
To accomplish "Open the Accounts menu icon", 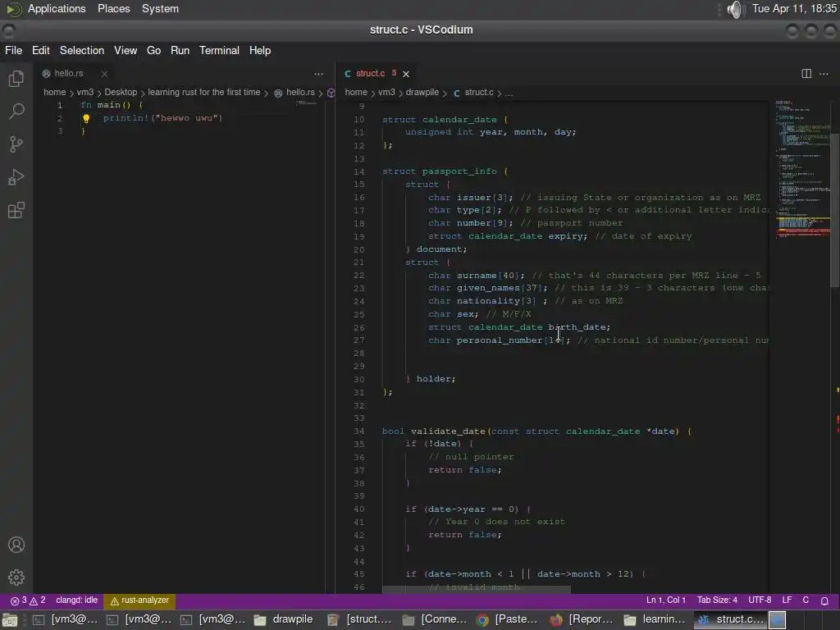I will click(x=16, y=545).
